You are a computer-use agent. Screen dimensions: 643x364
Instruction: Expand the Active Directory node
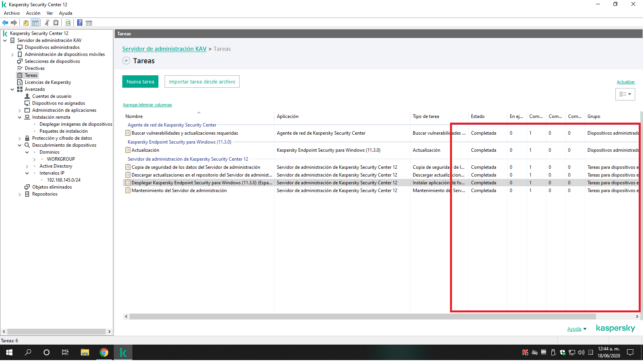pyautogui.click(x=27, y=166)
